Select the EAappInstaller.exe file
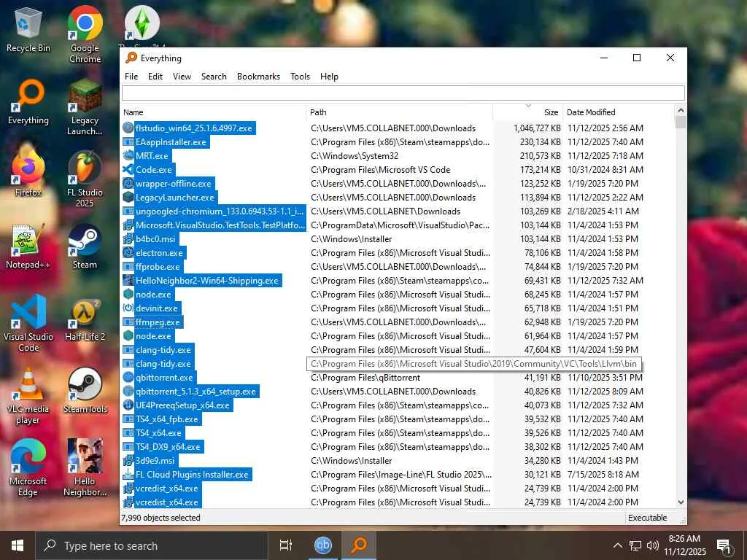This screenshot has height=560, width=747. [x=171, y=142]
